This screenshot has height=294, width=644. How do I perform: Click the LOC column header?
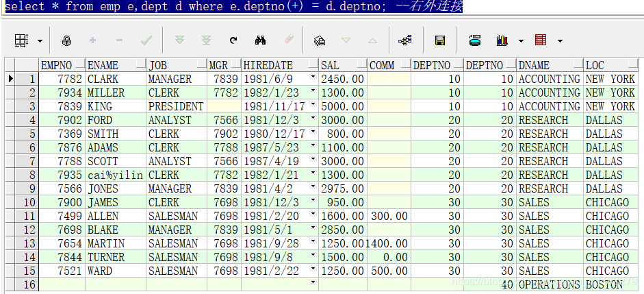tap(611, 65)
